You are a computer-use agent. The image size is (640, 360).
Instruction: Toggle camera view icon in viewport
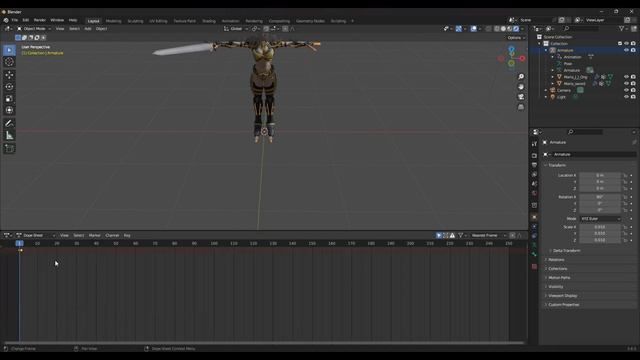(521, 97)
